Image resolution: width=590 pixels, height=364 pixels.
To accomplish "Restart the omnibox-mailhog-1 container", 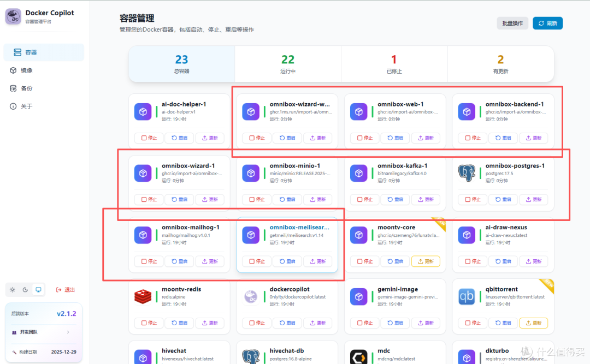I will 179,261.
